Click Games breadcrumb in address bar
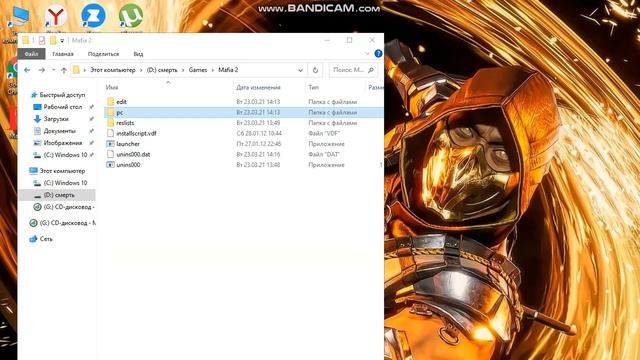Viewport: 640px width, 360px height. tap(198, 70)
